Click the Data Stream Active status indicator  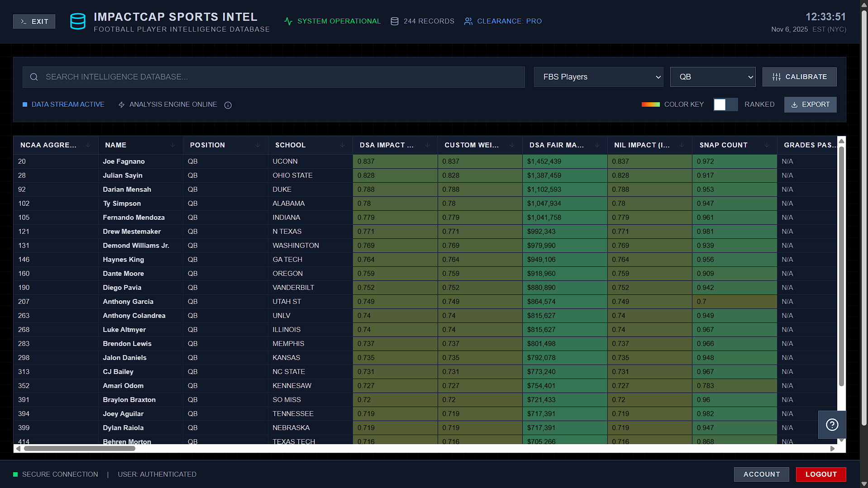point(25,104)
